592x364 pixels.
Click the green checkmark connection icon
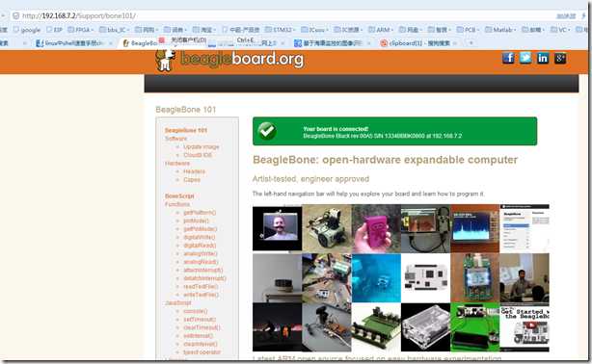pos(267,131)
